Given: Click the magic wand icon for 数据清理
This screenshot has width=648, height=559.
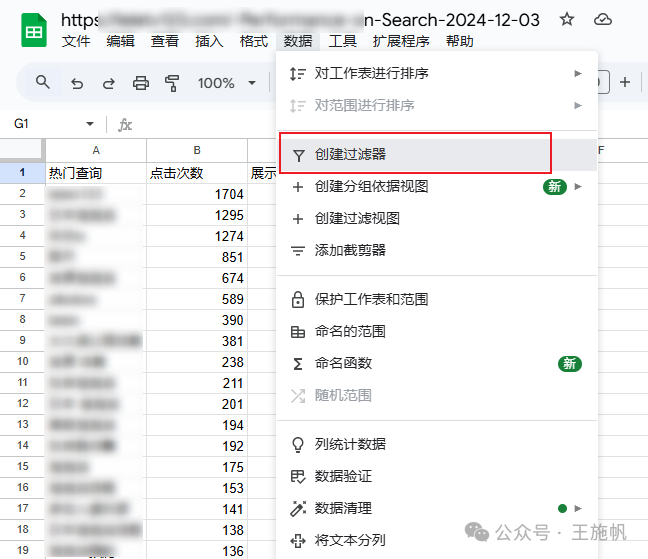Looking at the screenshot, I should tap(298, 509).
